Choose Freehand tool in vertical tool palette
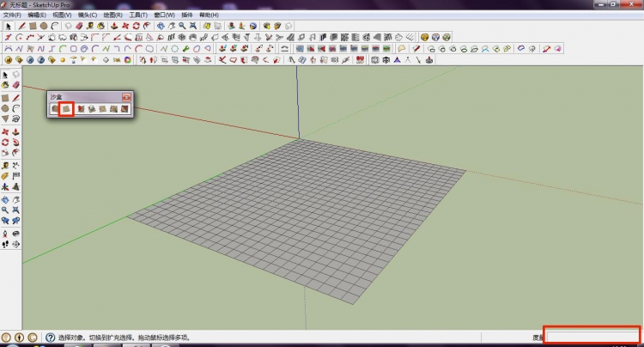 pyautogui.click(x=16, y=119)
